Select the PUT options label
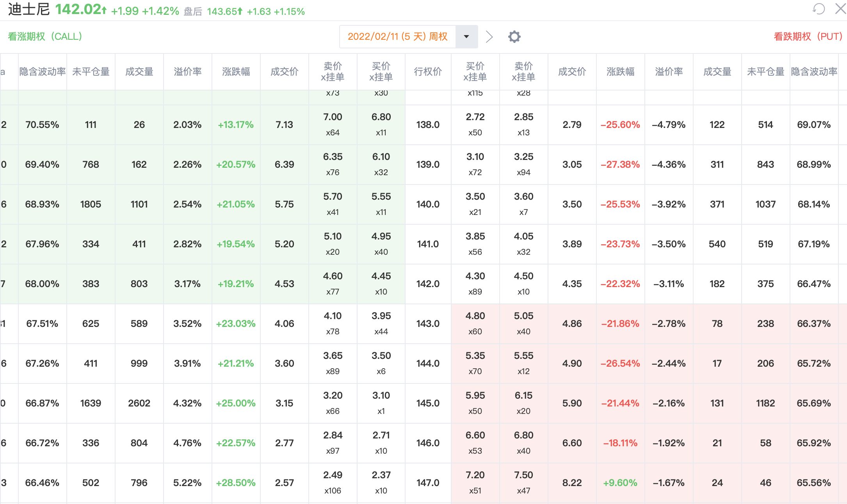847x504 pixels. pyautogui.click(x=808, y=37)
